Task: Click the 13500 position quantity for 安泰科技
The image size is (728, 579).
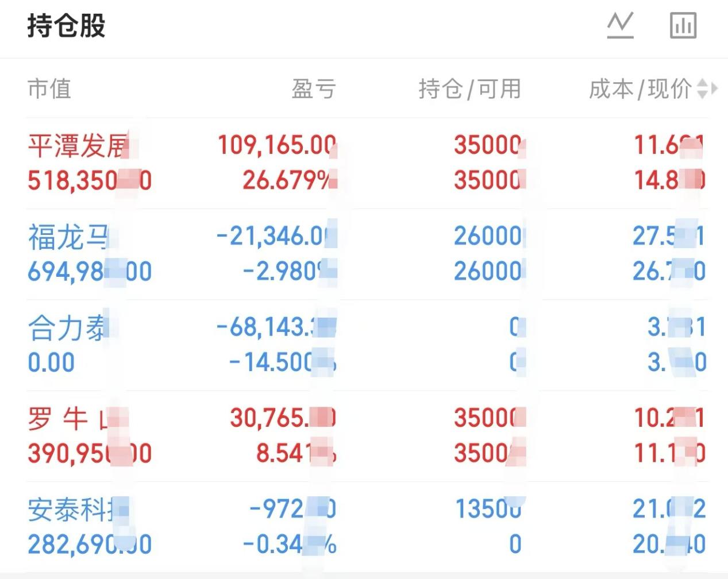Action: tap(488, 509)
